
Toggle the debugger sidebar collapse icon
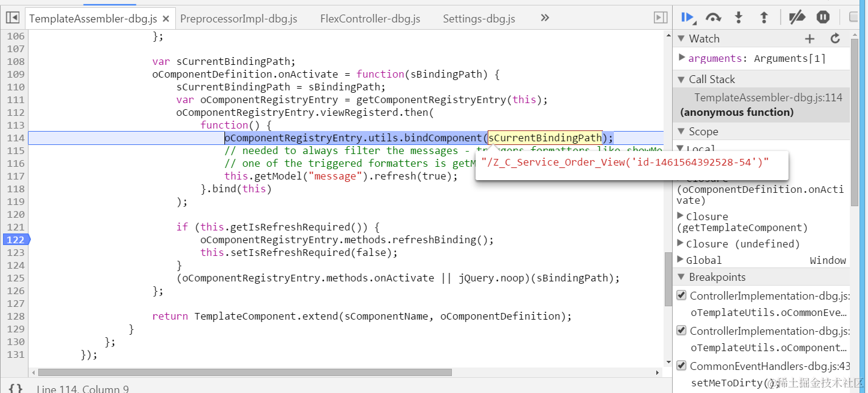tap(661, 18)
